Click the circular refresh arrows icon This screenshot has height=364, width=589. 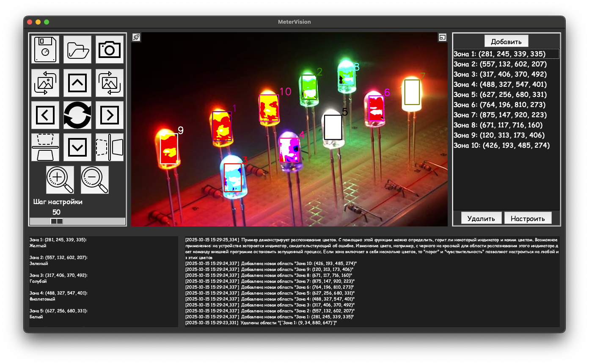[x=77, y=115]
